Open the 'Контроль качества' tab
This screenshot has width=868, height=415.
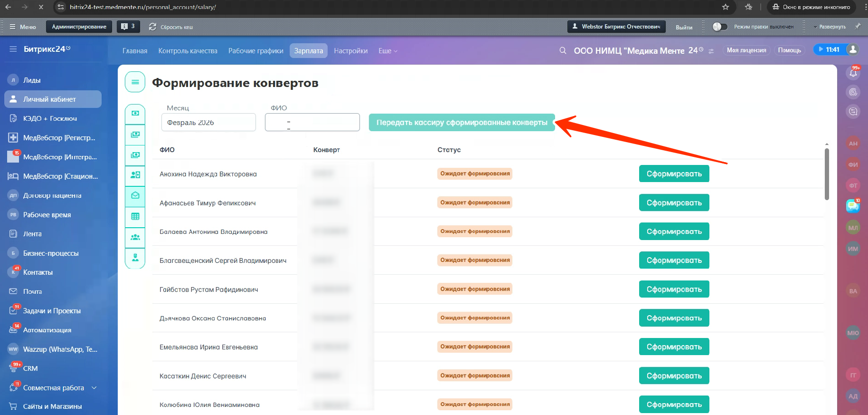[188, 51]
